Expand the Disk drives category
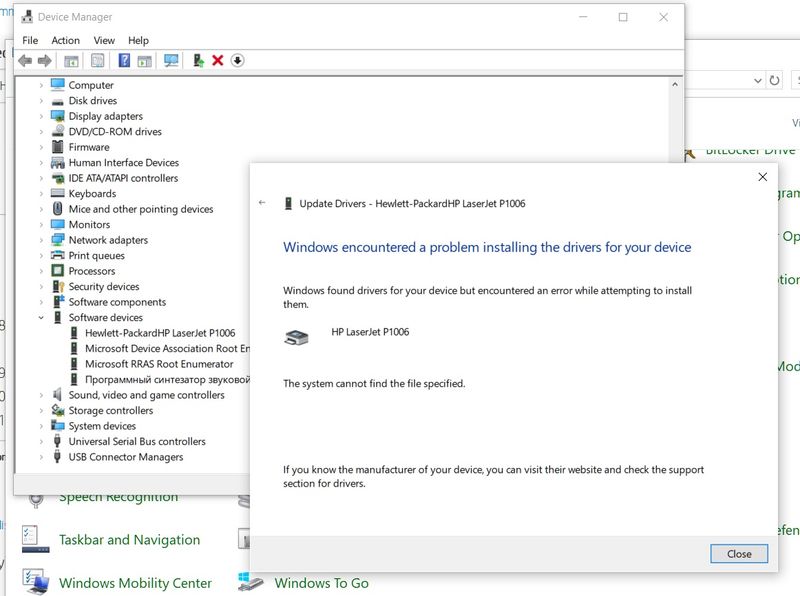 [x=41, y=101]
